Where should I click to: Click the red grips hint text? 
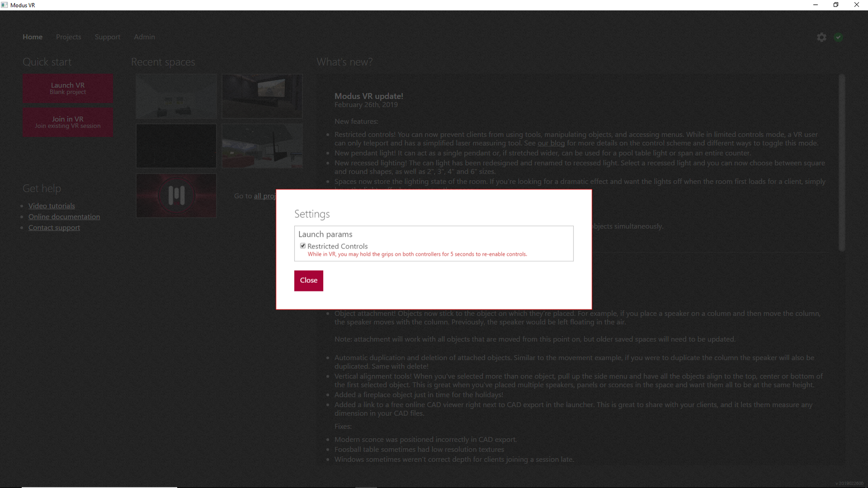point(418,254)
